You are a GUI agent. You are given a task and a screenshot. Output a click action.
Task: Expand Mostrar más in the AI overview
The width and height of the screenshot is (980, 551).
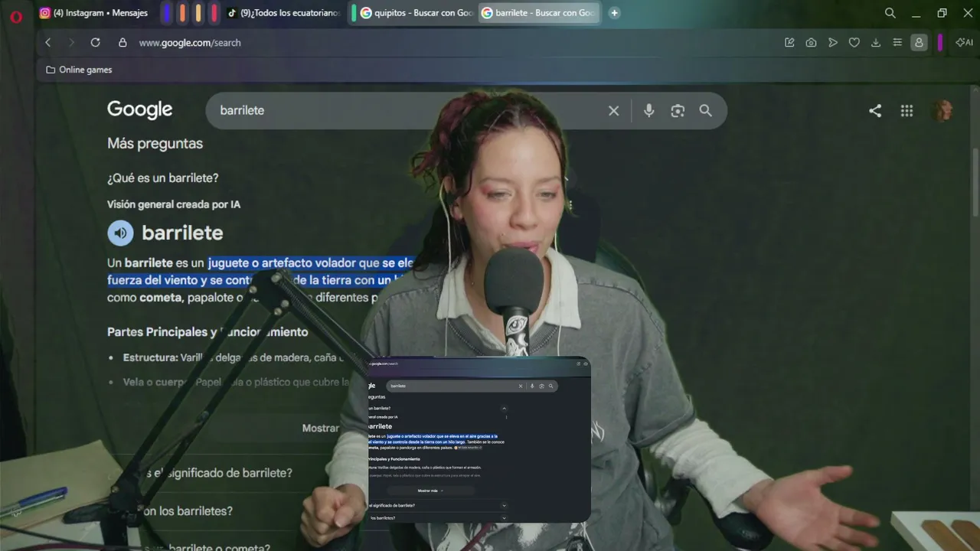(x=320, y=428)
